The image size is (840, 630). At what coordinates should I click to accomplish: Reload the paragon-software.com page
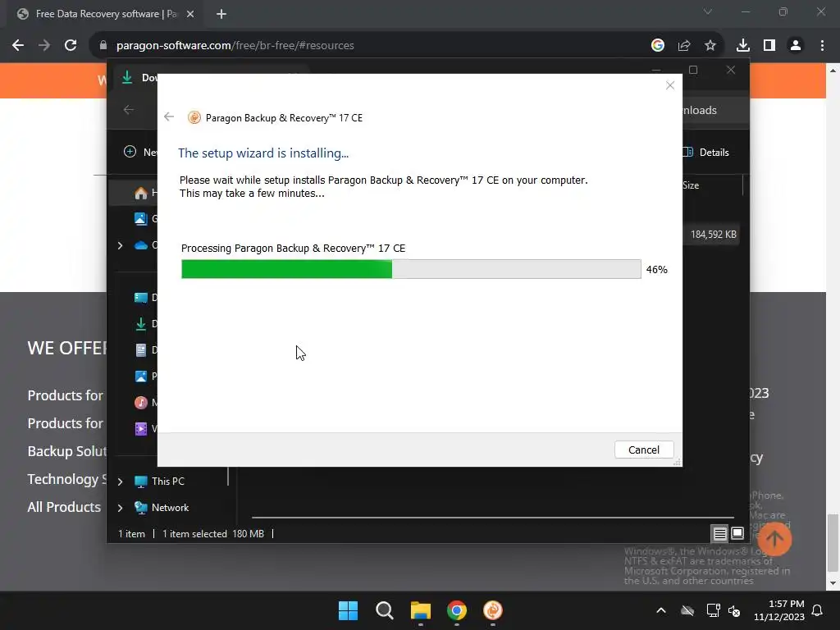71,46
